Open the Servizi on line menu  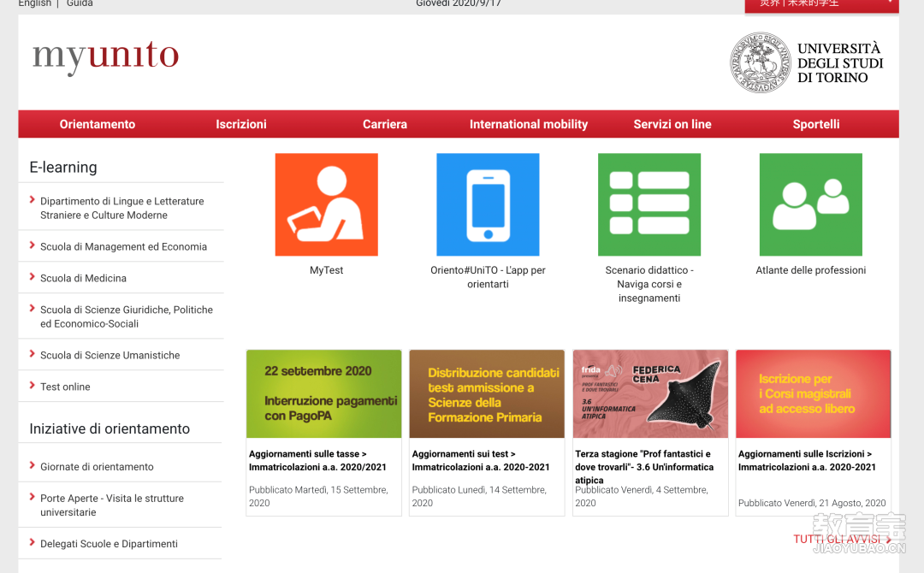[672, 124]
